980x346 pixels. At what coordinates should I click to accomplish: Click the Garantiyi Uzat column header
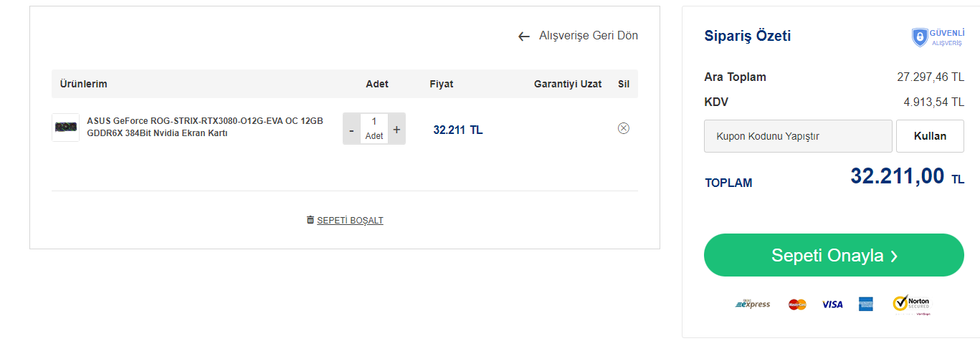(568, 84)
